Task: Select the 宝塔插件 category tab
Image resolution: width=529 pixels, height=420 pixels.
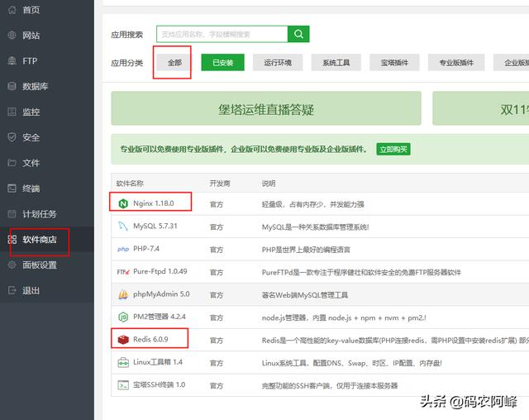Action: [394, 62]
